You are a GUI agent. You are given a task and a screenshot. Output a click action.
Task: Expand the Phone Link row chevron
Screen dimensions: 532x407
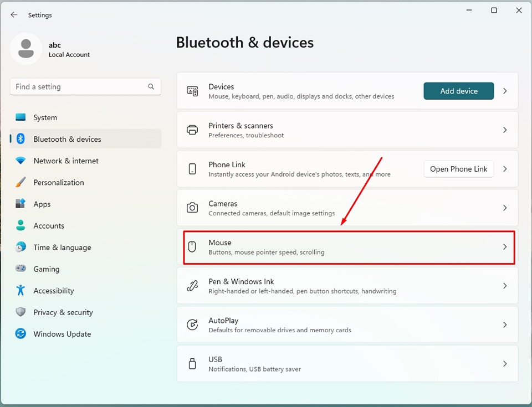[505, 169]
